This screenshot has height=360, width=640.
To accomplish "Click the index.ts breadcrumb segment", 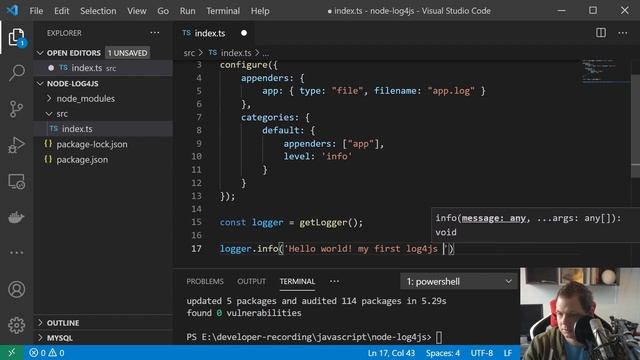I will [236, 53].
